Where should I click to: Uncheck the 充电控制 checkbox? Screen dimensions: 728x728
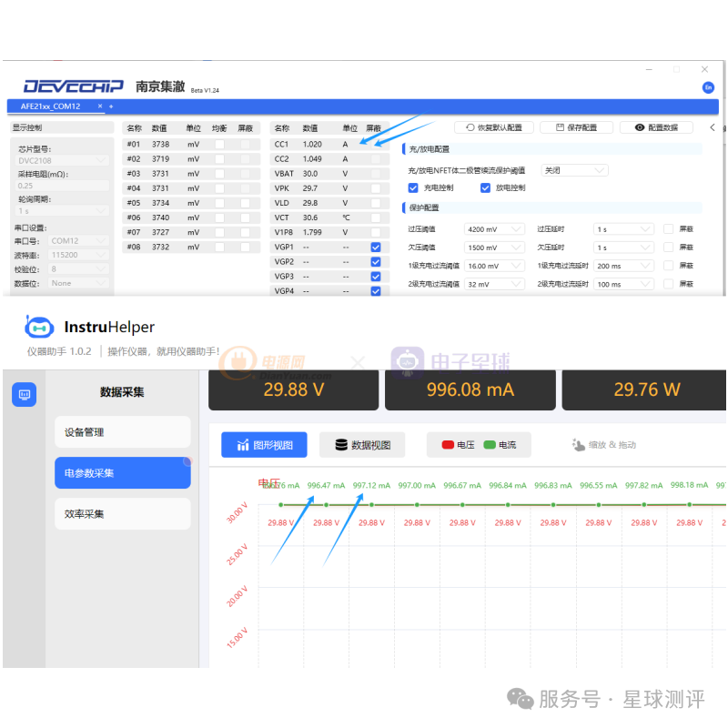[413, 188]
